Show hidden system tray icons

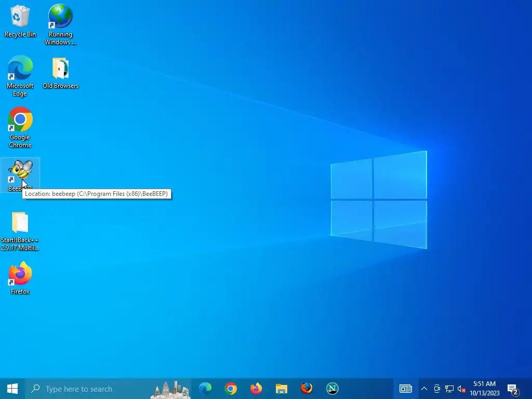[x=424, y=389]
